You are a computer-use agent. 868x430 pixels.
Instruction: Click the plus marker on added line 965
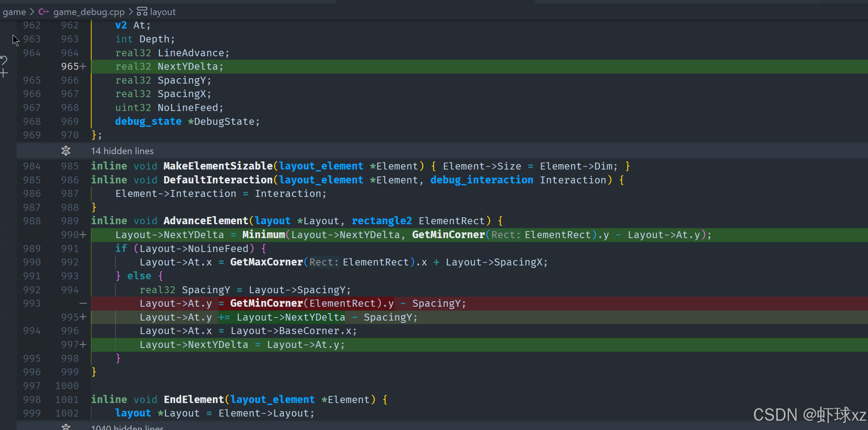83,66
